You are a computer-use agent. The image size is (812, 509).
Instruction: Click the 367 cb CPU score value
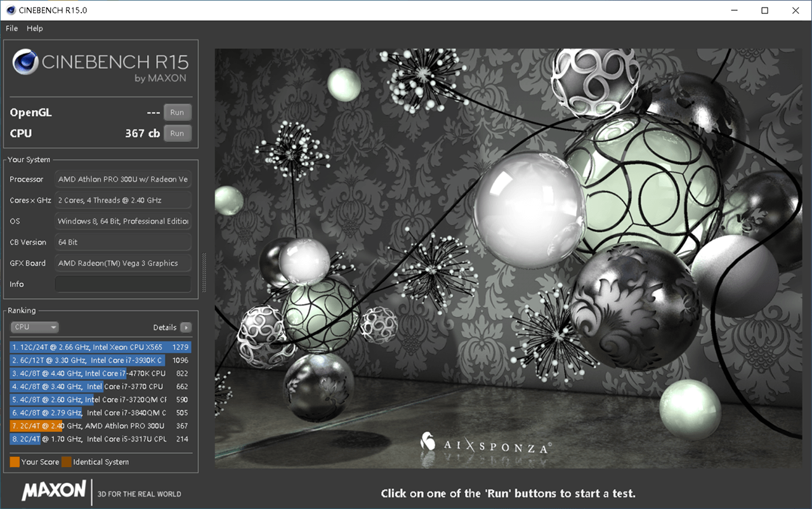point(143,133)
